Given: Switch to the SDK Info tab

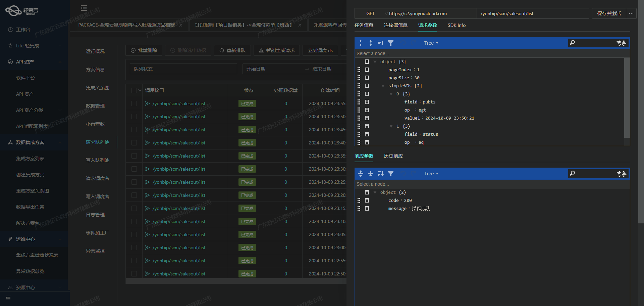Looking at the screenshot, I should (x=457, y=25).
